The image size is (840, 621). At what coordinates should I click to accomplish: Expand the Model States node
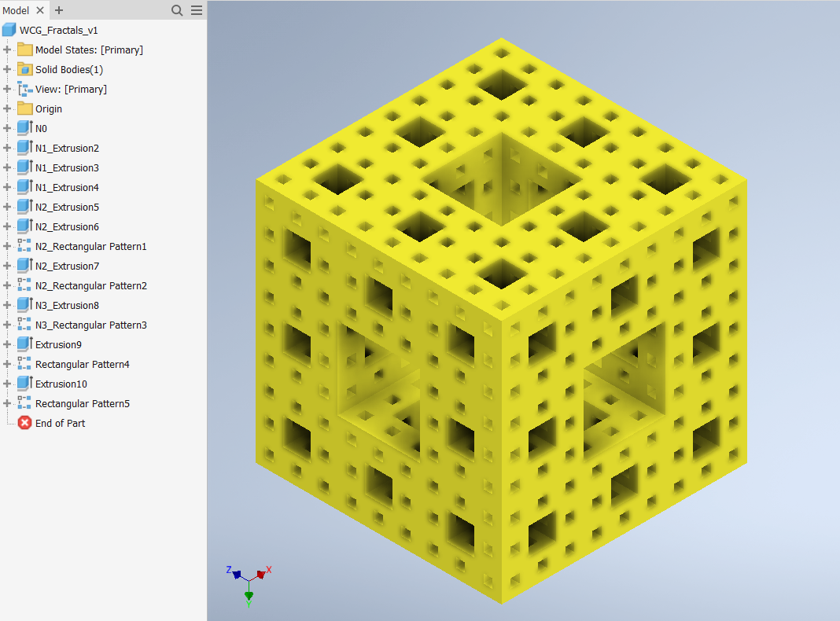[x=7, y=50]
